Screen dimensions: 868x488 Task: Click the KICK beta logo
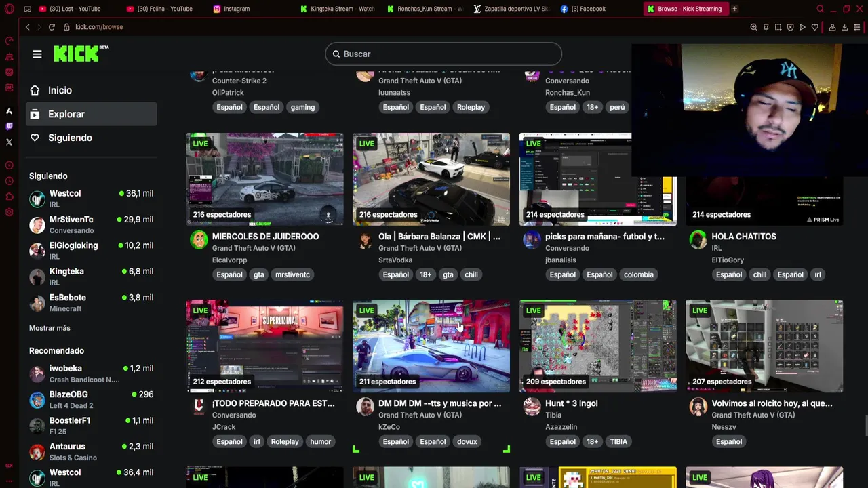coord(81,54)
